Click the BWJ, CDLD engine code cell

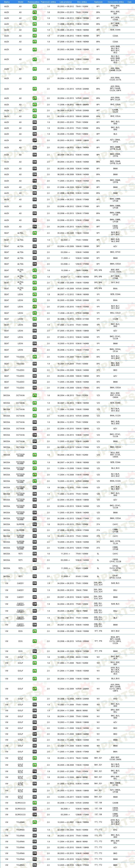(x=115, y=313)
